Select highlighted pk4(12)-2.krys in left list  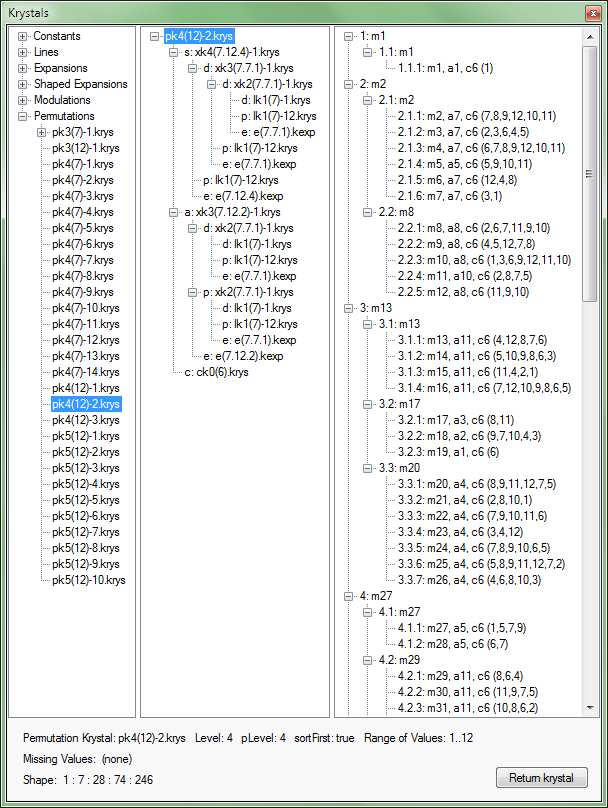point(86,404)
